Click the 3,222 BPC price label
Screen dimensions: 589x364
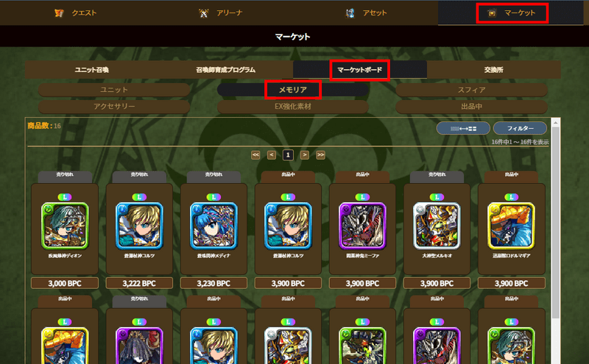pos(139,283)
